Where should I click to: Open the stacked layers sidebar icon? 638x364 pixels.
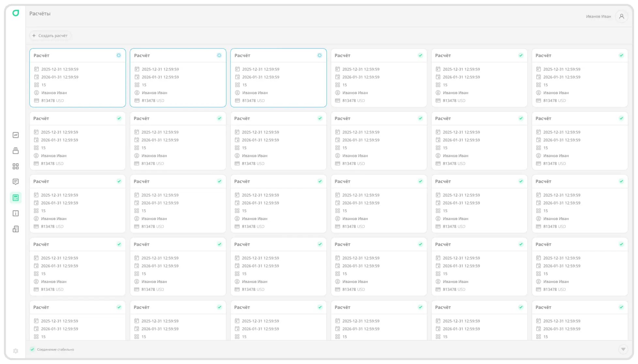(16, 151)
